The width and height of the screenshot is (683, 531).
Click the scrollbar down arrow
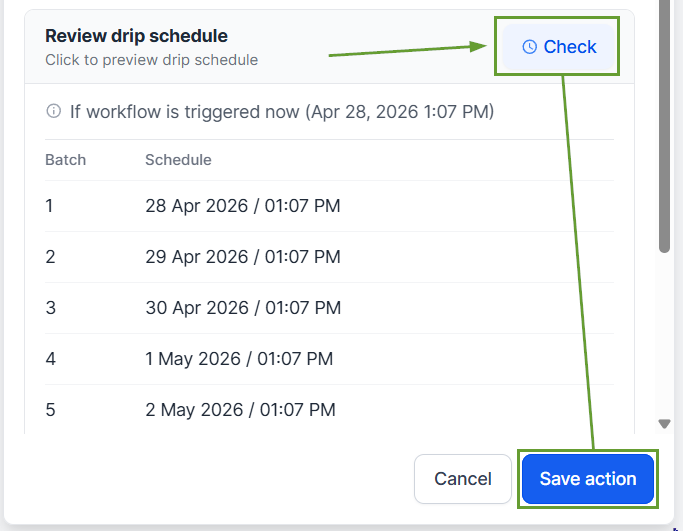click(664, 423)
